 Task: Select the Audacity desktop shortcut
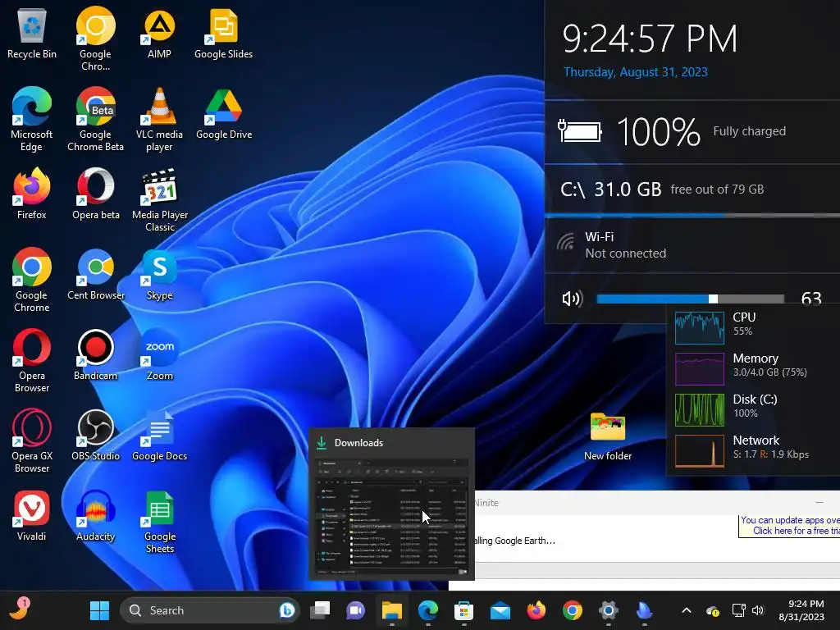point(95,515)
